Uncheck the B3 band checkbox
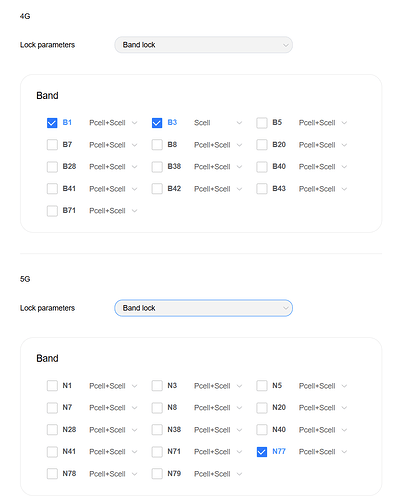This screenshot has width=395, height=500. tap(157, 123)
